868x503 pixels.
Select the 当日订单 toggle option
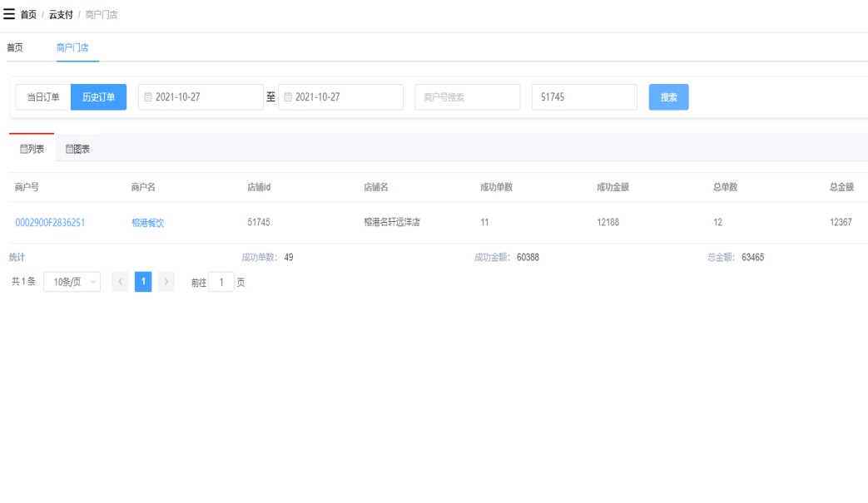[x=43, y=97]
